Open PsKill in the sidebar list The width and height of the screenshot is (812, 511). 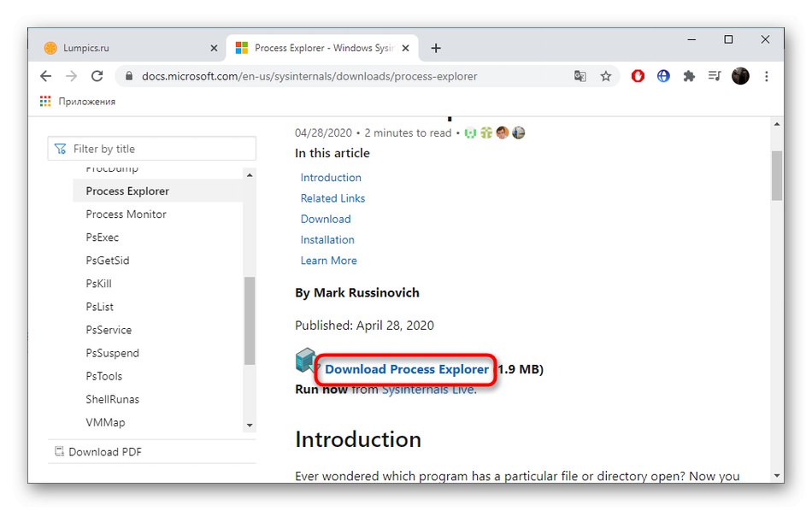pos(98,284)
